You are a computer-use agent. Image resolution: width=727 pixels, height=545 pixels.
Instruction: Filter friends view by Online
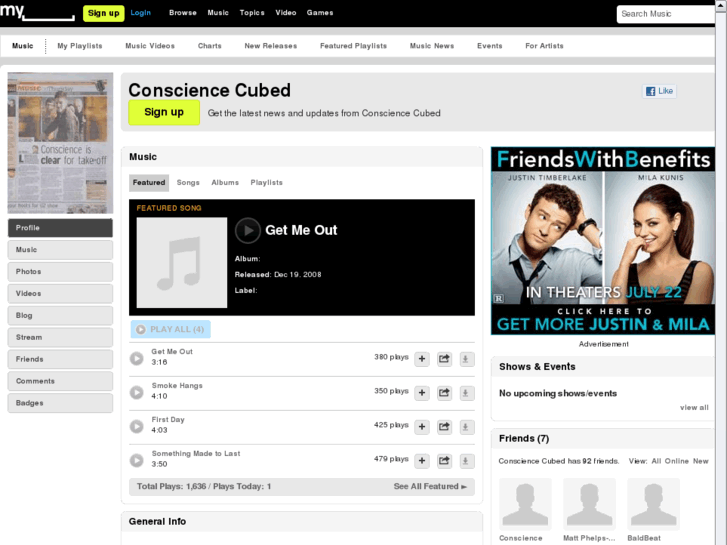[676, 461]
